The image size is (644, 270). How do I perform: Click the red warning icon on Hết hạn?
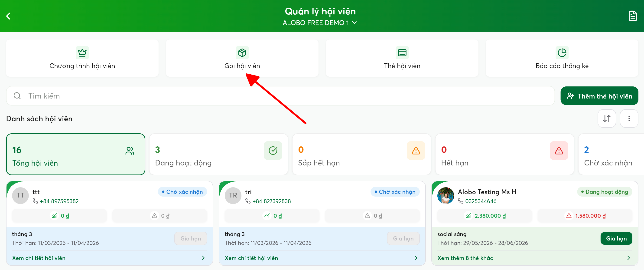(559, 150)
